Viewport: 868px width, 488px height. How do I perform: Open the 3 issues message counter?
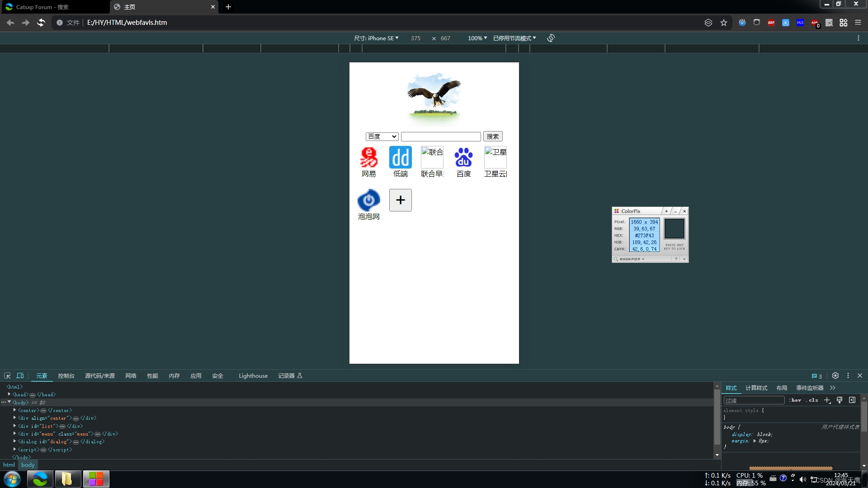point(817,376)
